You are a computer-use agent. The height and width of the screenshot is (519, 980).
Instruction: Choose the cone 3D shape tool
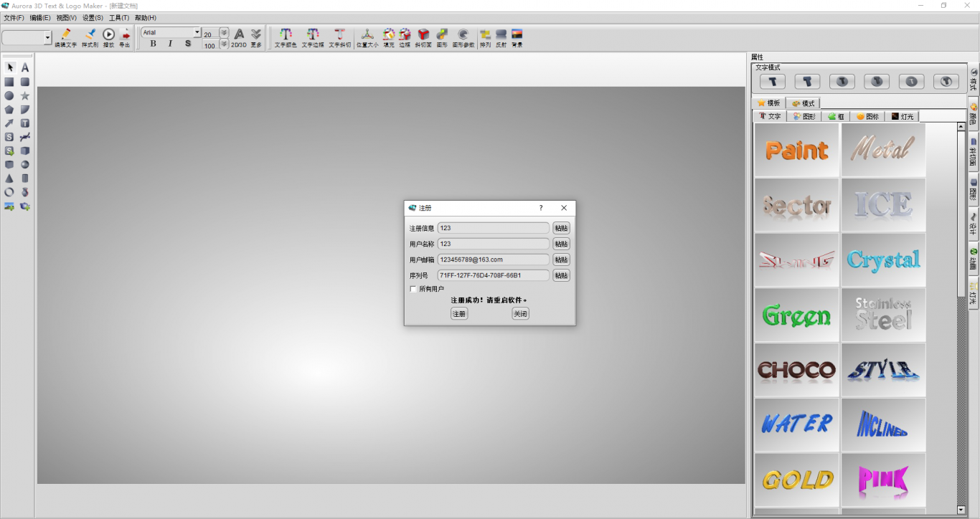(x=9, y=178)
